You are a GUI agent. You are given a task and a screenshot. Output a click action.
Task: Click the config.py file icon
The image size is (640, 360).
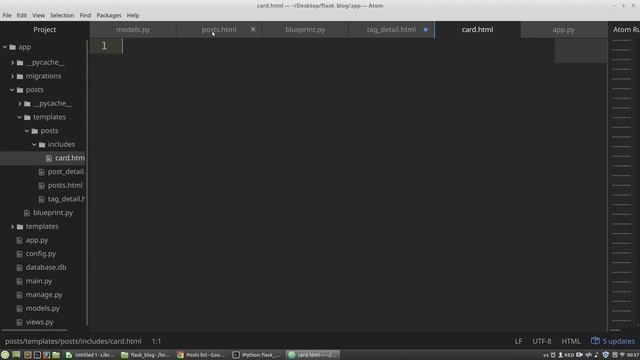[x=19, y=254]
